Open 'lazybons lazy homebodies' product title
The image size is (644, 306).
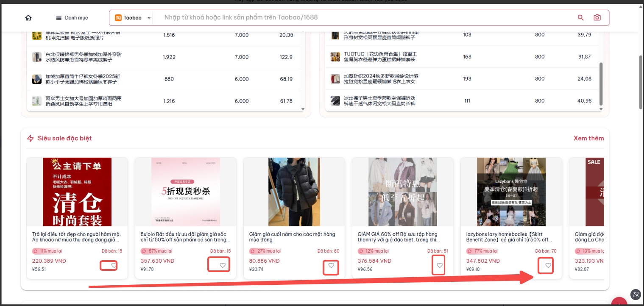tap(509, 237)
